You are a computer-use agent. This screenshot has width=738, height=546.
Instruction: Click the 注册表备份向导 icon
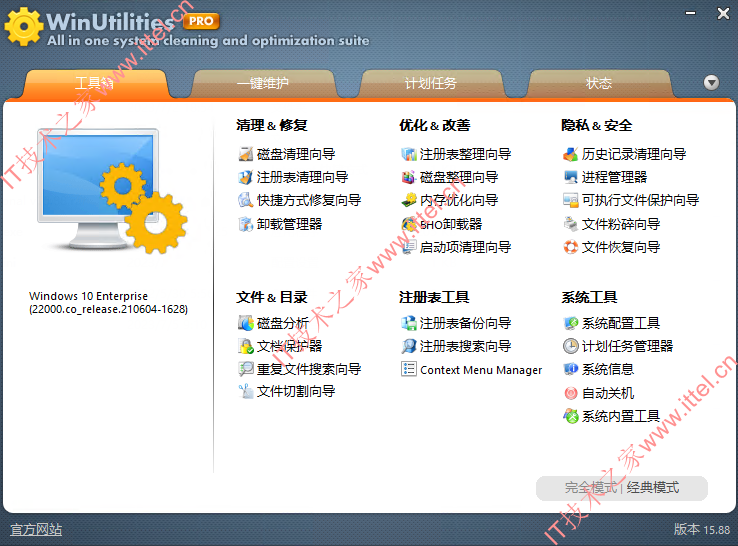point(409,323)
